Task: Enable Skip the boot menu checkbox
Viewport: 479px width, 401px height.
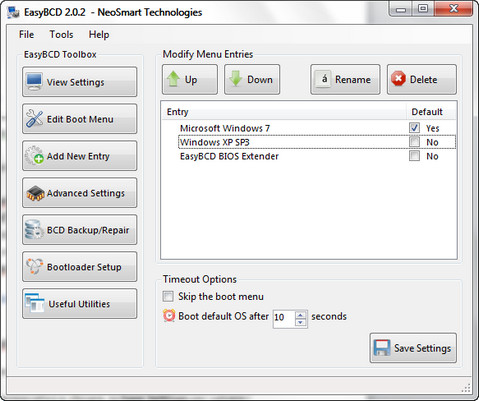Action: (x=168, y=296)
